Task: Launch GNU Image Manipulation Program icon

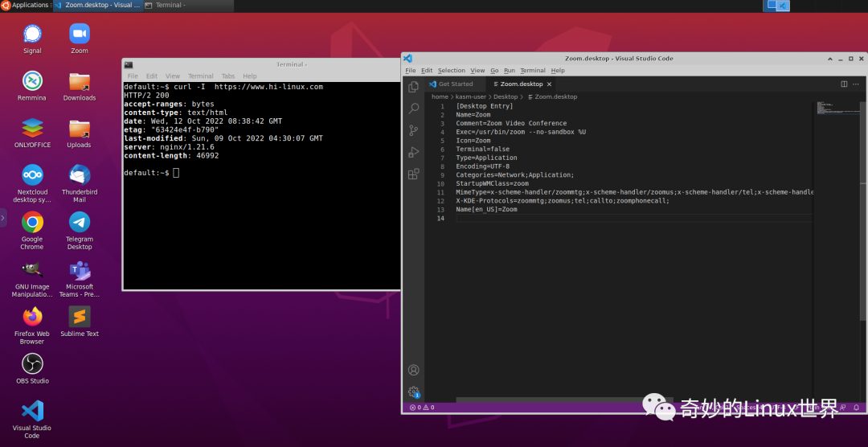Action: pos(32,279)
